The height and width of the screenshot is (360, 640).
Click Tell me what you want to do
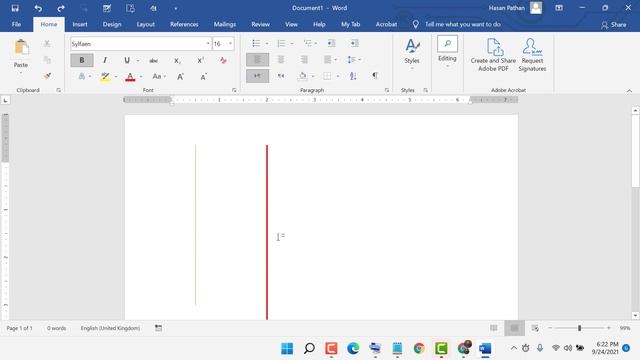[462, 24]
